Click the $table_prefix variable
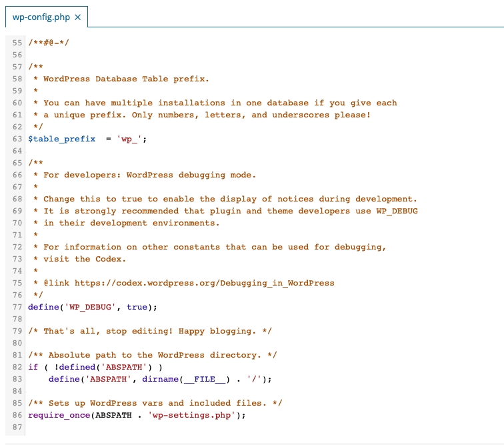 click(x=61, y=139)
